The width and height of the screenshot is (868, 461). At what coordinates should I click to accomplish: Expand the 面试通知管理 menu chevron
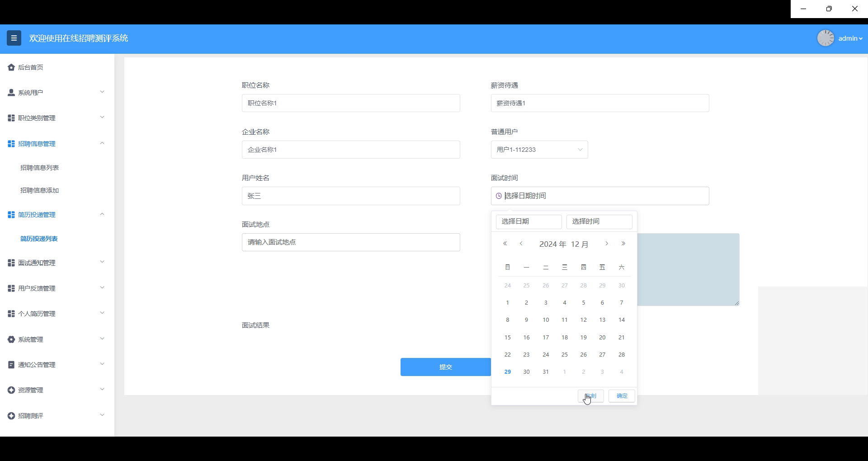(x=102, y=262)
